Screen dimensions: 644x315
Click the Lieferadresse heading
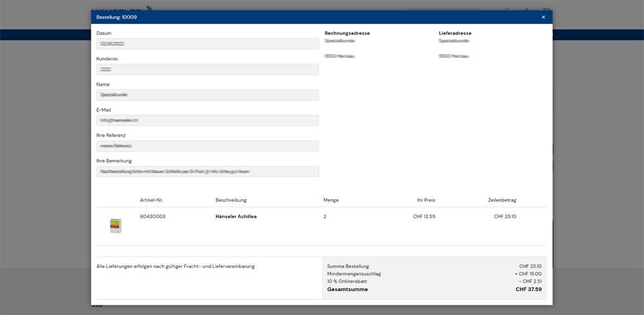click(454, 33)
